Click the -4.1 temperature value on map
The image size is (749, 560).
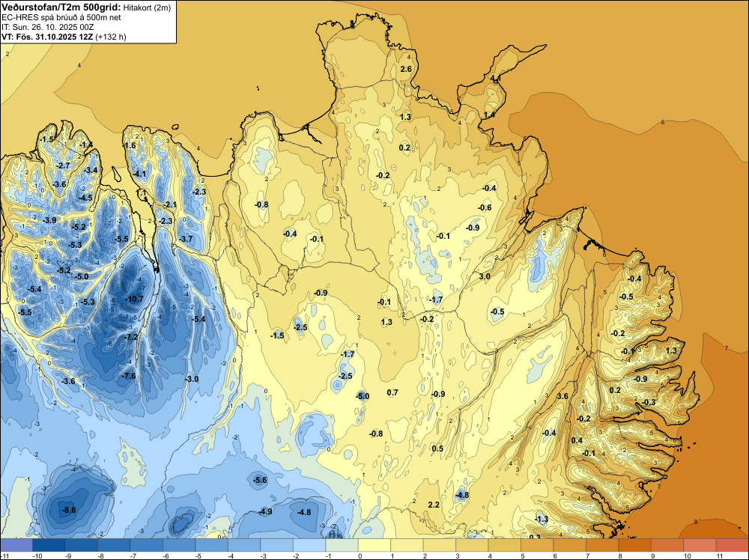(x=139, y=174)
